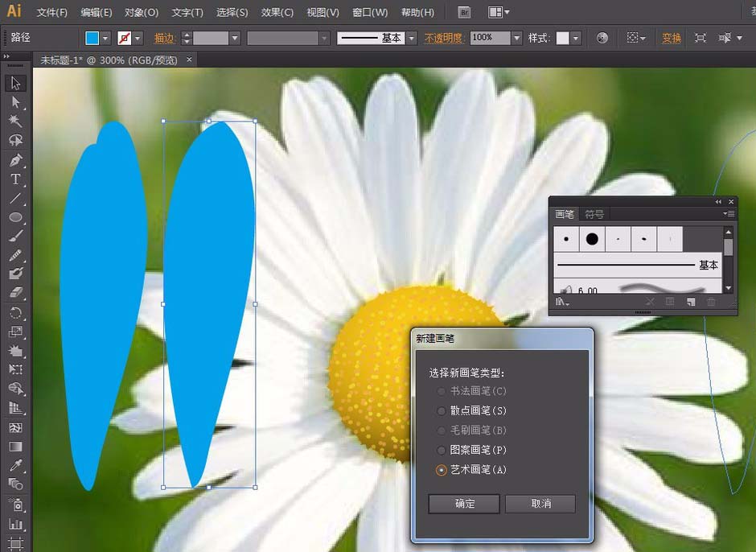Open the 文件(F) menu
756x552 pixels.
[52, 13]
